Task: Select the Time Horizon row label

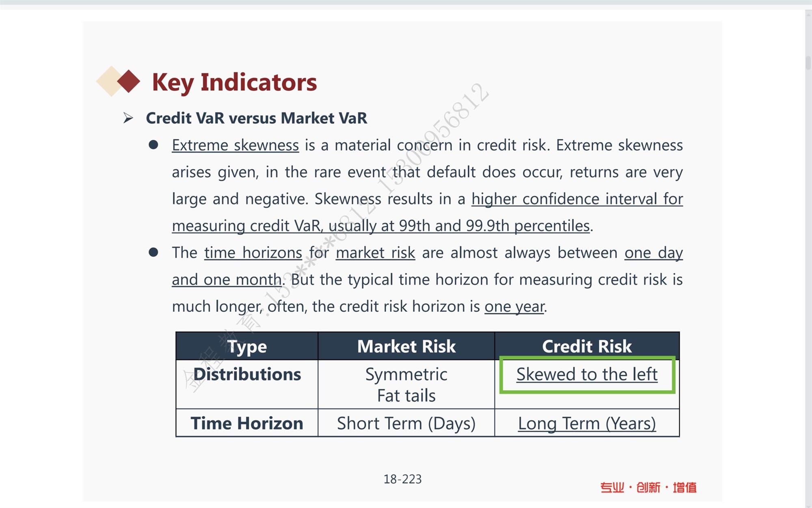Action: (247, 423)
